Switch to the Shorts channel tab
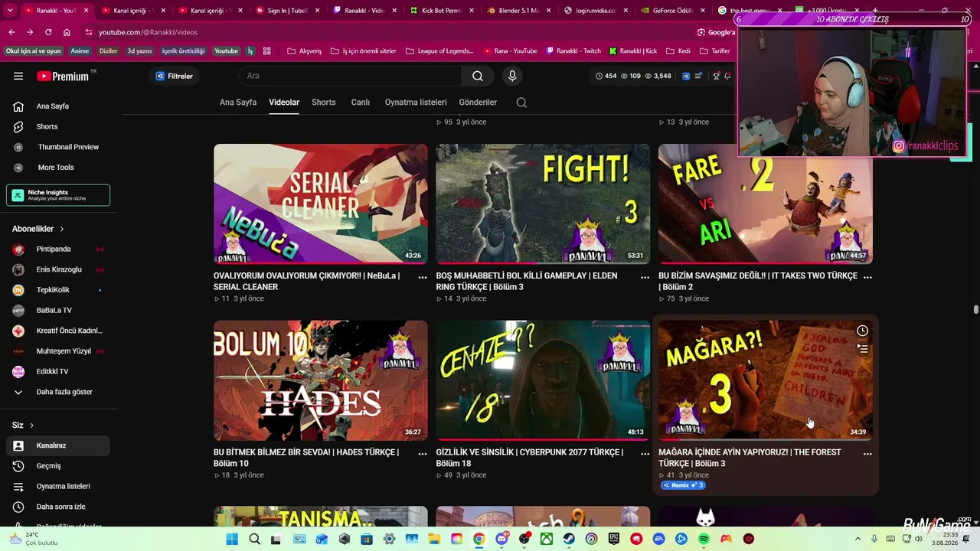The image size is (980, 551). [x=324, y=103]
